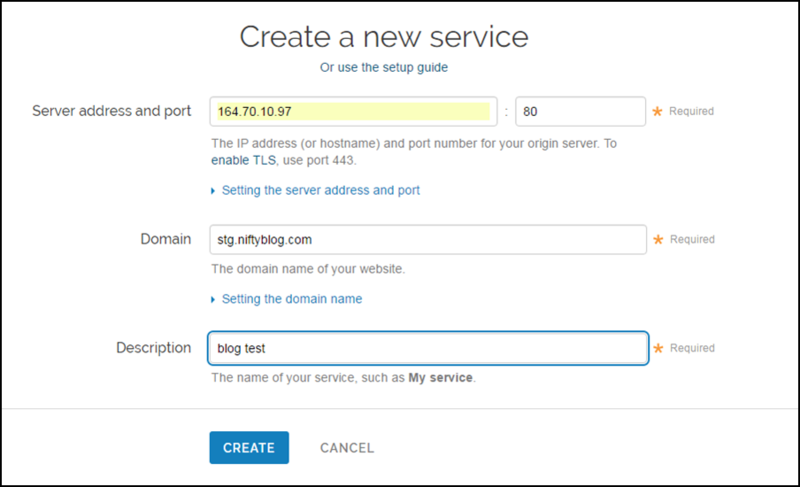
Task: Select the Domain field with stg.niftyblog.com
Action: tap(428, 240)
